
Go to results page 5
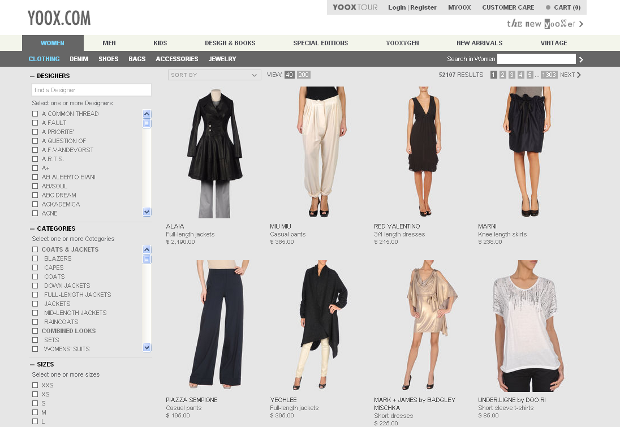coord(530,75)
